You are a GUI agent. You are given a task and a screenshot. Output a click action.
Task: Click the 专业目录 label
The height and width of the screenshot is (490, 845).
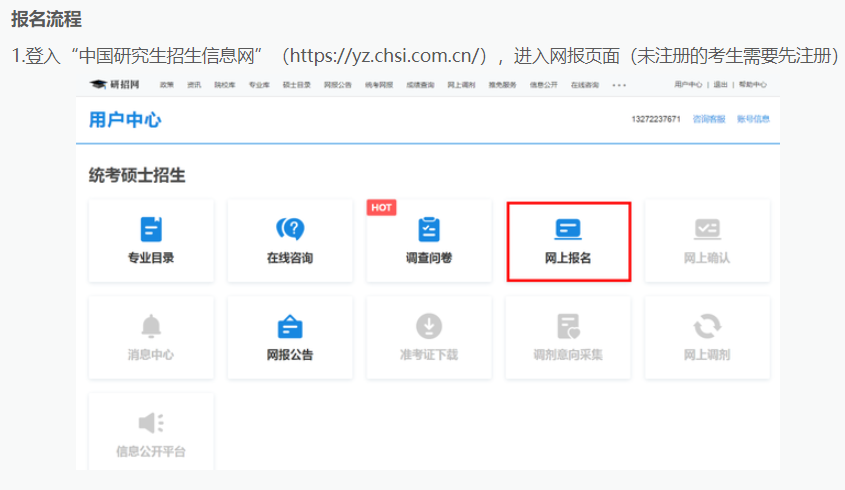(151, 258)
